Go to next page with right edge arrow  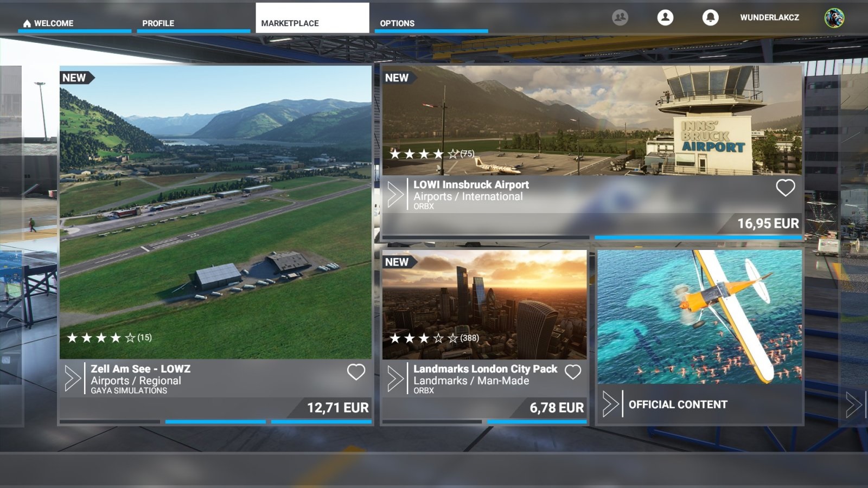click(x=853, y=404)
